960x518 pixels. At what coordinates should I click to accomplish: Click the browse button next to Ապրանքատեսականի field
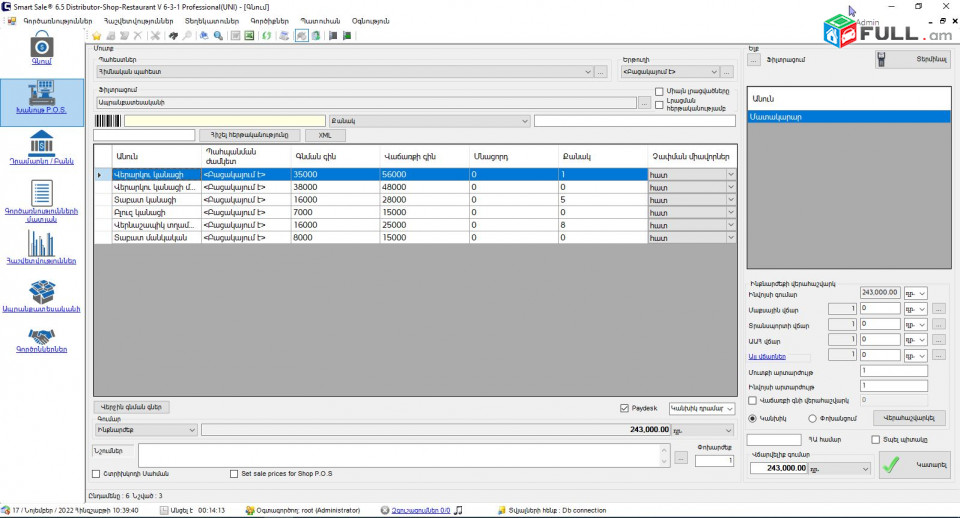(644, 103)
